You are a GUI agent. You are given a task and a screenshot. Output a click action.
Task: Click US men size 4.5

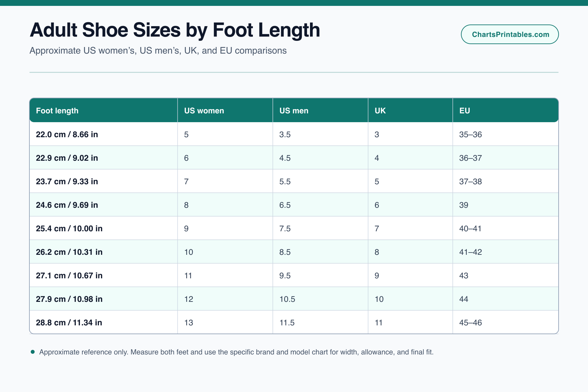pyautogui.click(x=320, y=158)
